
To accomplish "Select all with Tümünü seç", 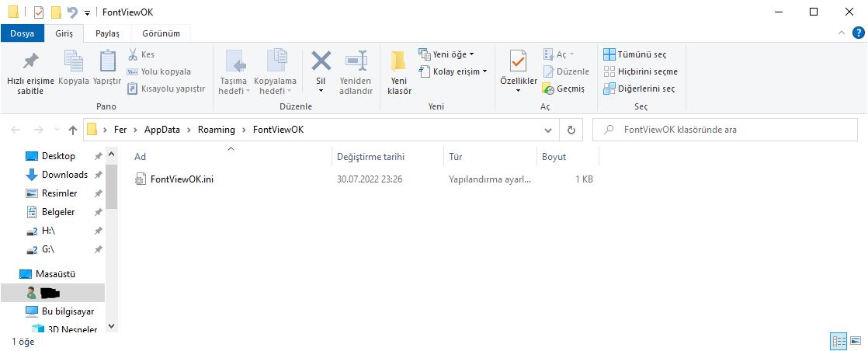I will point(635,54).
